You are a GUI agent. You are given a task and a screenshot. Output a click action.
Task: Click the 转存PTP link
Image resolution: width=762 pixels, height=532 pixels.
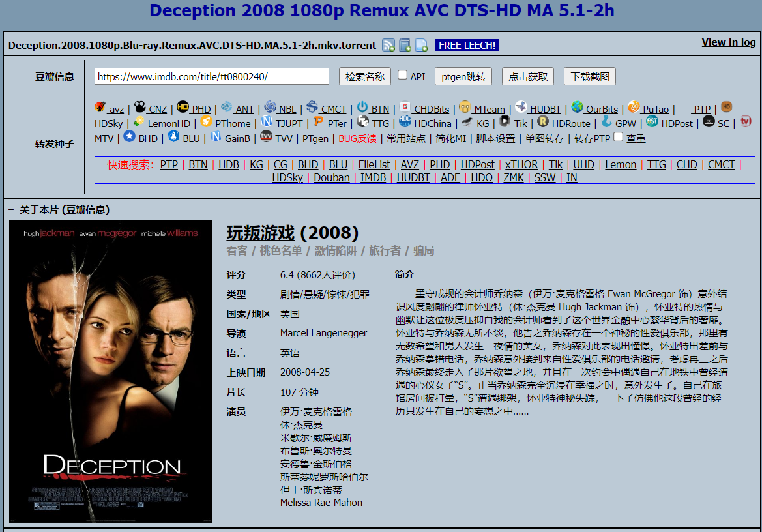click(x=591, y=139)
